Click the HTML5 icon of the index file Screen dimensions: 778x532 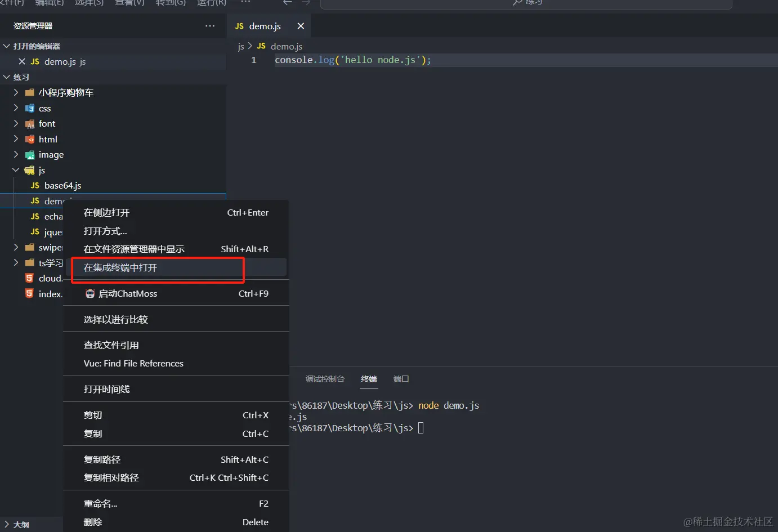pyautogui.click(x=29, y=293)
